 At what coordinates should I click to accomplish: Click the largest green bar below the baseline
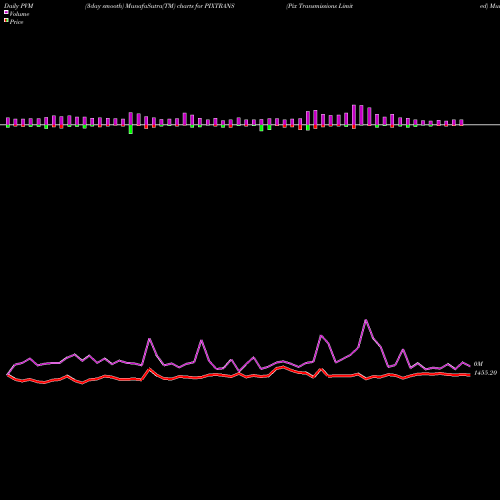(x=131, y=129)
